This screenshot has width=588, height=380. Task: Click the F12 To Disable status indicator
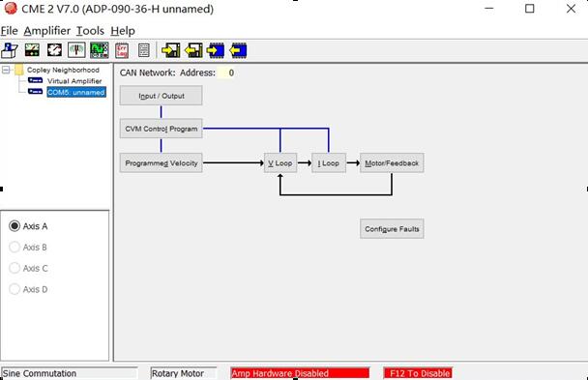tap(418, 373)
